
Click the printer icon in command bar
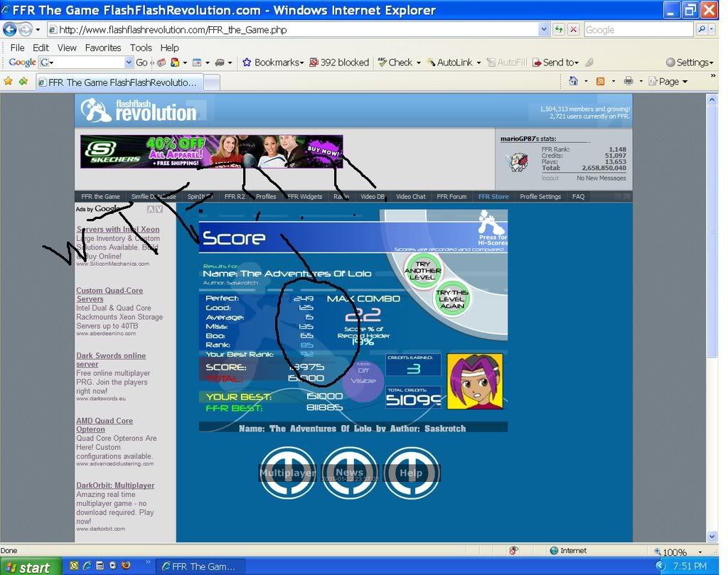pyautogui.click(x=628, y=81)
